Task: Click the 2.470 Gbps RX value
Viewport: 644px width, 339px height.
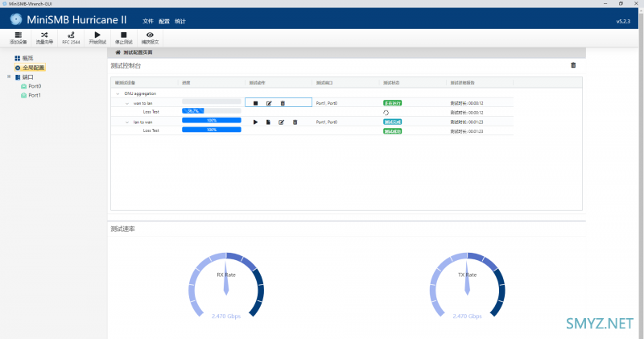Action: click(226, 316)
